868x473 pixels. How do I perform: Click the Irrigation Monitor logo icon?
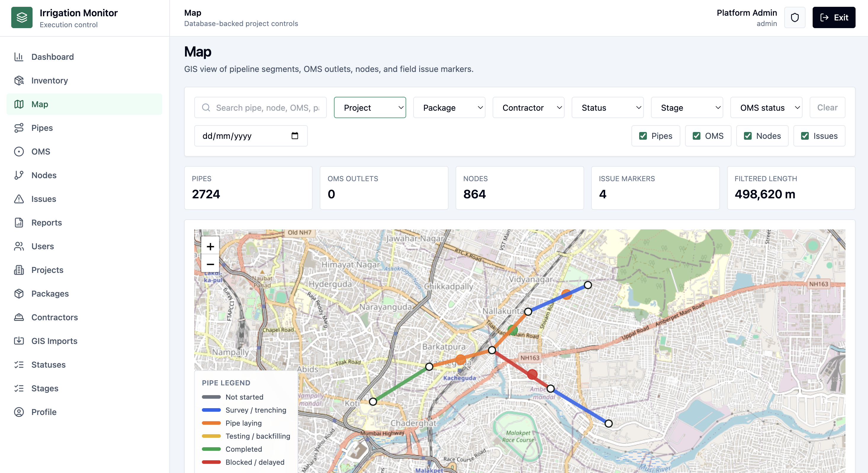coord(22,17)
